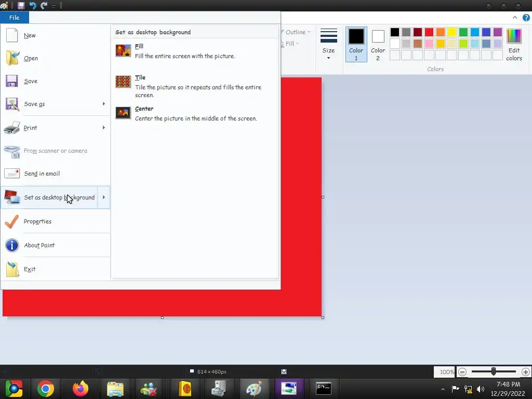The height and width of the screenshot is (399, 532).
Task: Click zoom in plus button
Action: point(526,372)
